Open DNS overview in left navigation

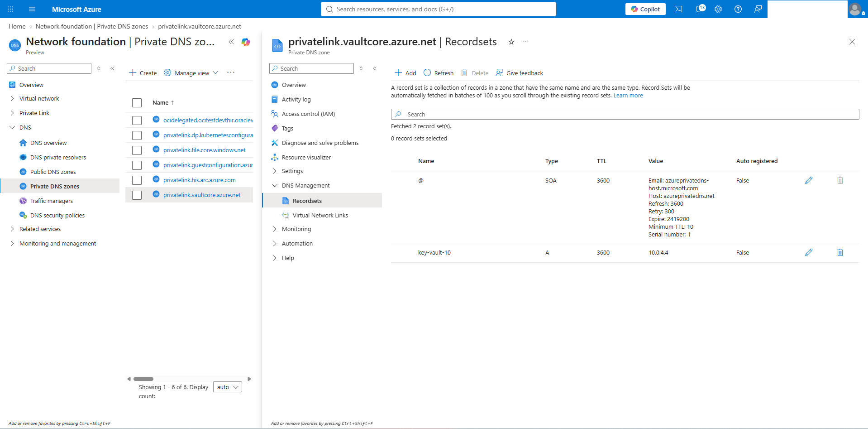[48, 143]
